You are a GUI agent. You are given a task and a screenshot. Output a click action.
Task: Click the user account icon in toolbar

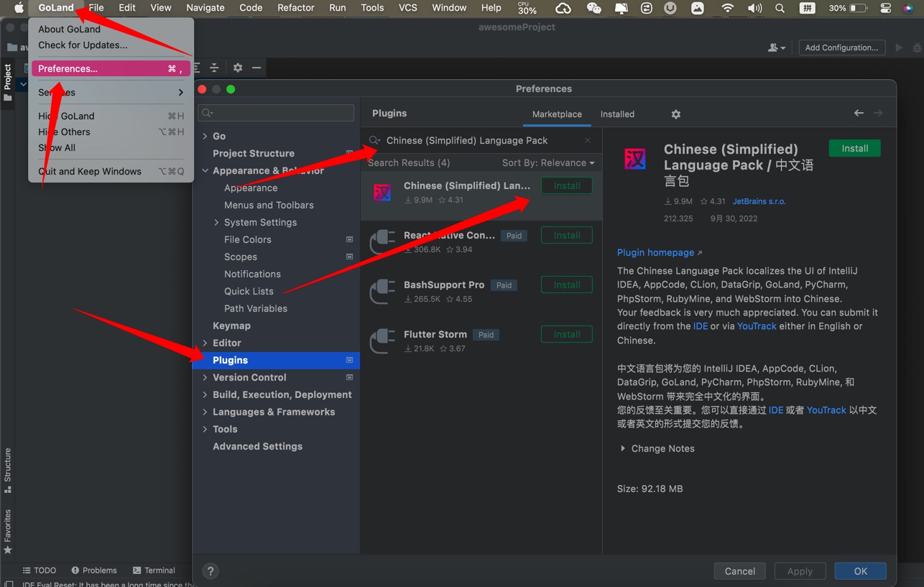tap(777, 47)
